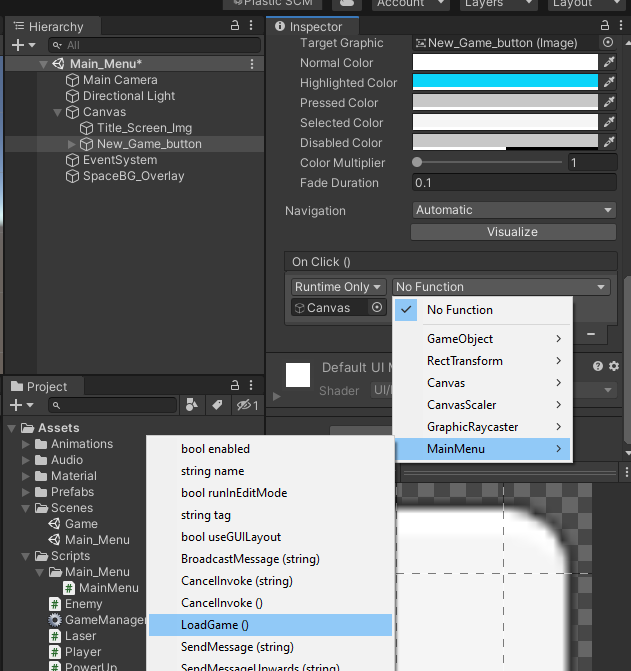Click Hierarchy search field
The width and height of the screenshot is (631, 671).
pos(154,45)
